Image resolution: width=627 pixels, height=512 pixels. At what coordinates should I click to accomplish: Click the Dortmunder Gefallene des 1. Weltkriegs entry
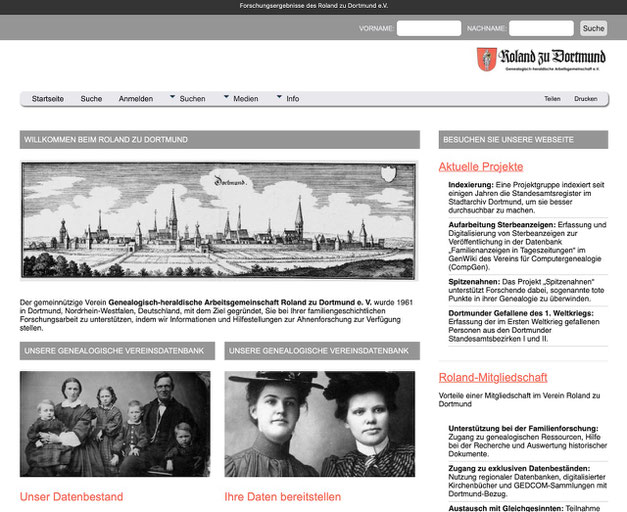[x=528, y=326]
